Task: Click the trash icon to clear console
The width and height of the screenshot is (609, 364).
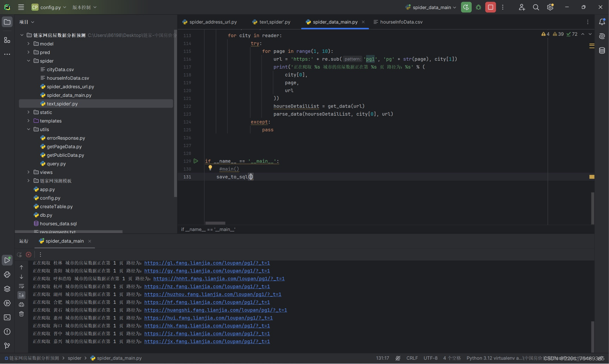Action: (x=21, y=314)
